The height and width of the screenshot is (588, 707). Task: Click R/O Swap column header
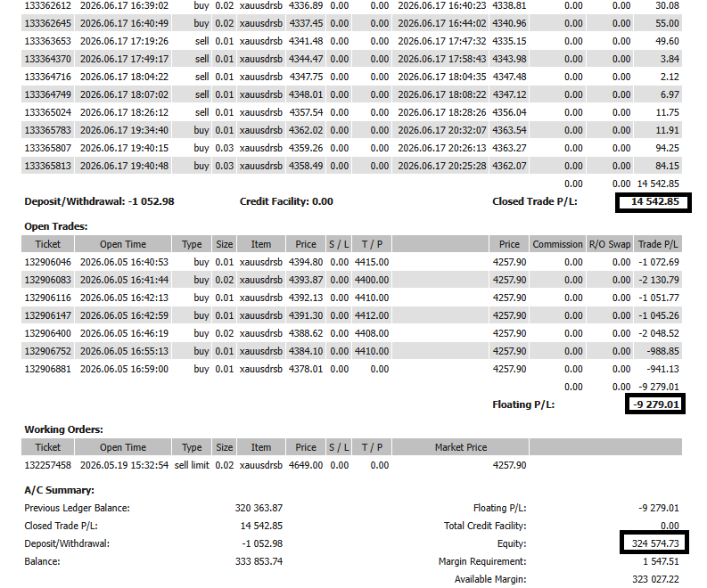click(610, 244)
